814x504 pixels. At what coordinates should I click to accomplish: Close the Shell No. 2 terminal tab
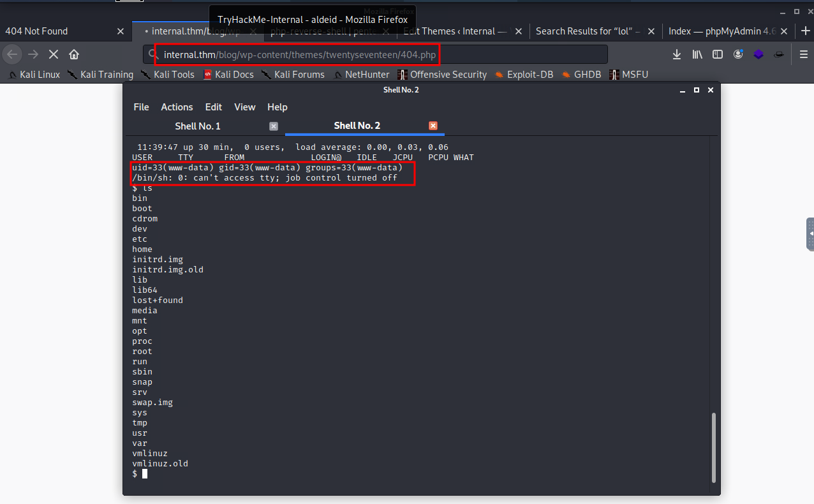[433, 126]
